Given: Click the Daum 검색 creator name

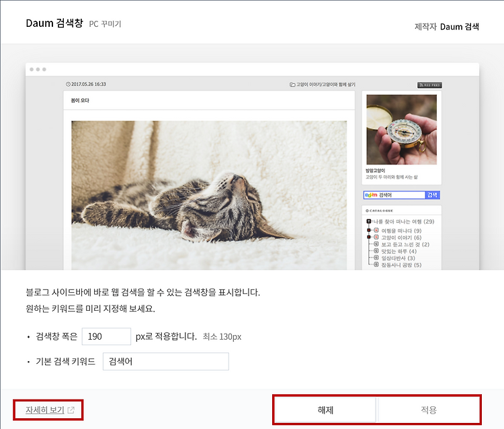Looking at the screenshot, I should click(x=460, y=27).
